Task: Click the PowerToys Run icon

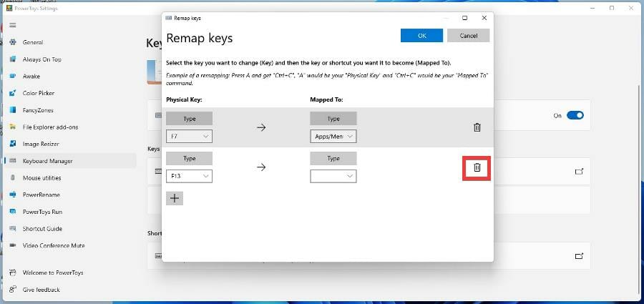Action: pyautogui.click(x=13, y=212)
